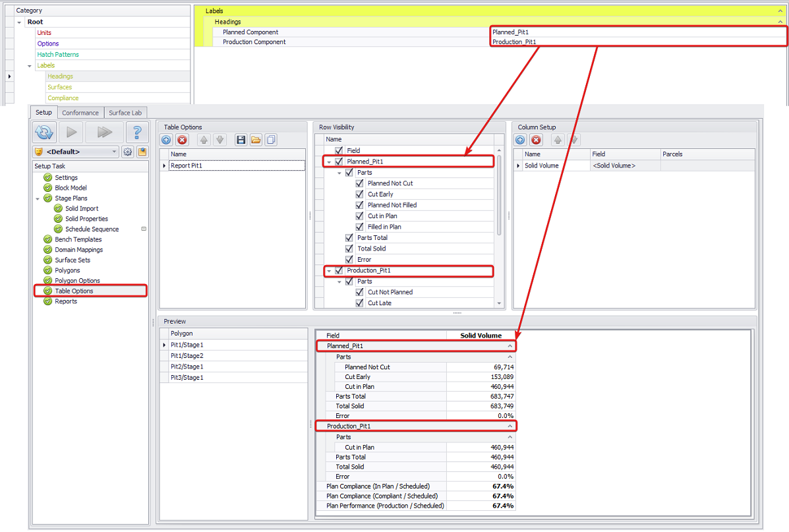
Task: Move table down in Table Options
Action: pyautogui.click(x=220, y=140)
